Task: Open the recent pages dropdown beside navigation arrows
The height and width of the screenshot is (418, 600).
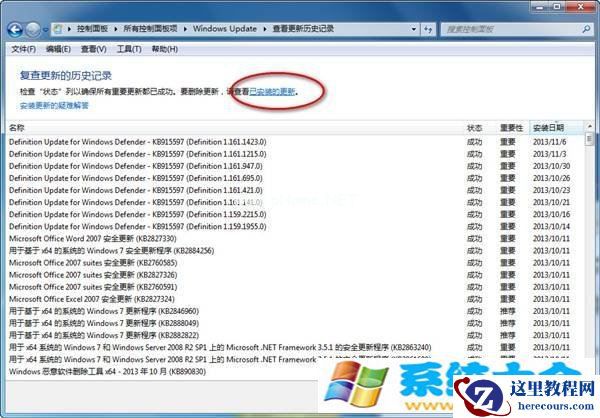Action: (x=45, y=30)
